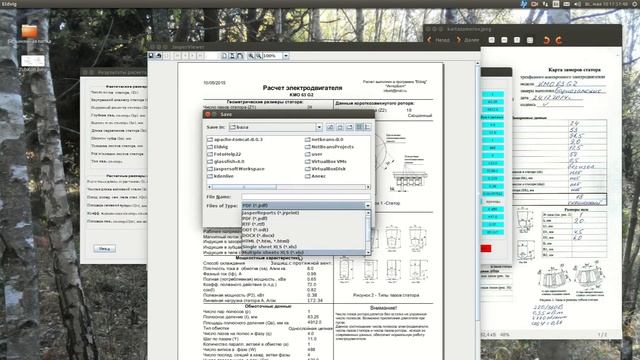Switch Save dialog to details view
Screen dimensions: 640x360
click(368, 127)
